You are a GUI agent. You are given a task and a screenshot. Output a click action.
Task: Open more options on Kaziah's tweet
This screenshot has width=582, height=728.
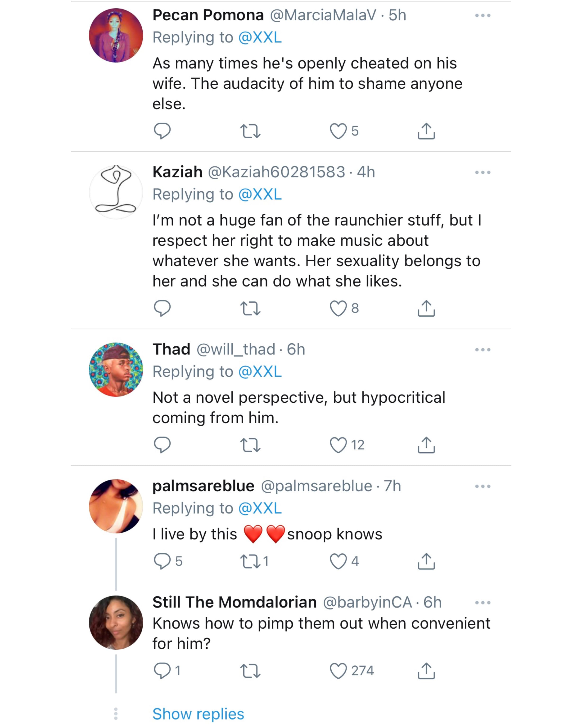point(483,173)
